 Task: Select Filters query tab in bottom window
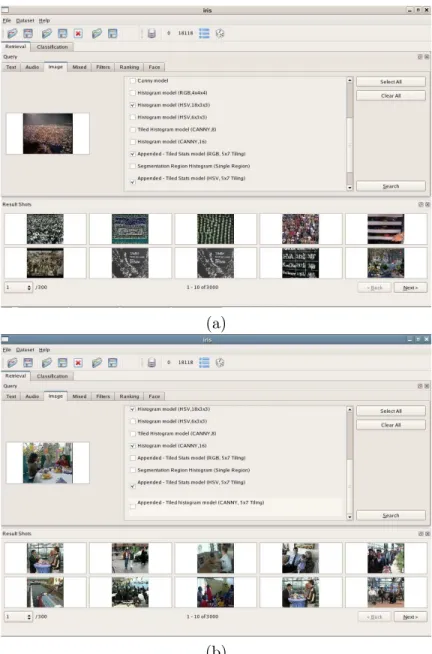(x=103, y=396)
